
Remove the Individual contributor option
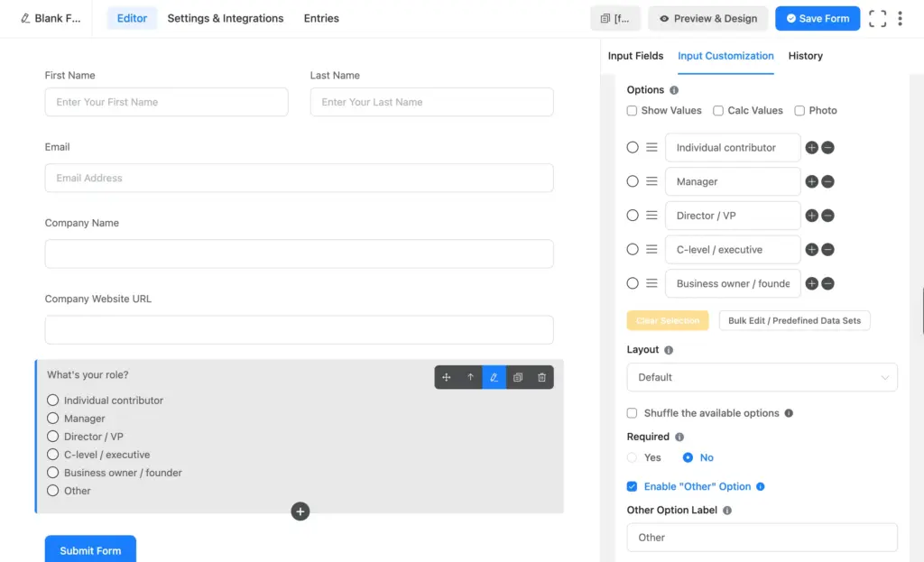828,147
